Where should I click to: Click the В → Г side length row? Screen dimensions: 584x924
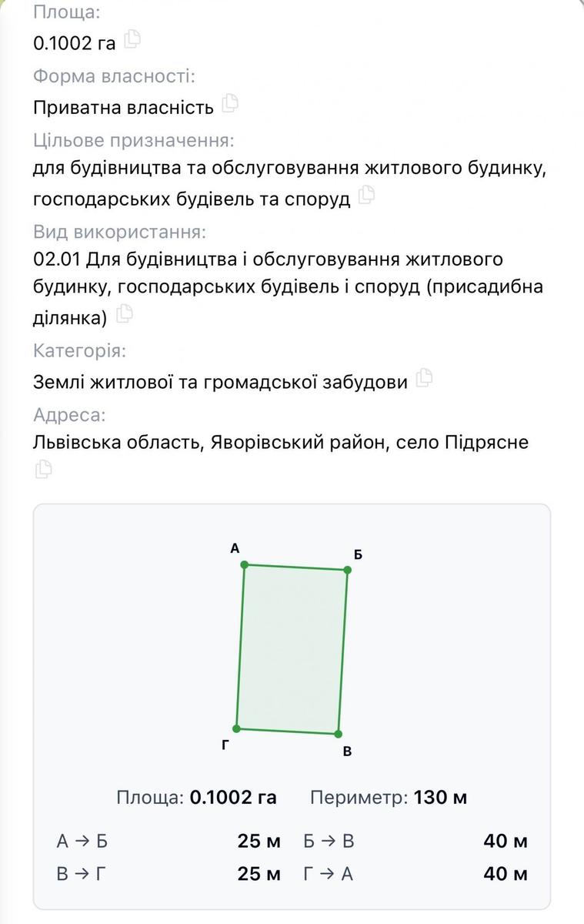pyautogui.click(x=169, y=874)
